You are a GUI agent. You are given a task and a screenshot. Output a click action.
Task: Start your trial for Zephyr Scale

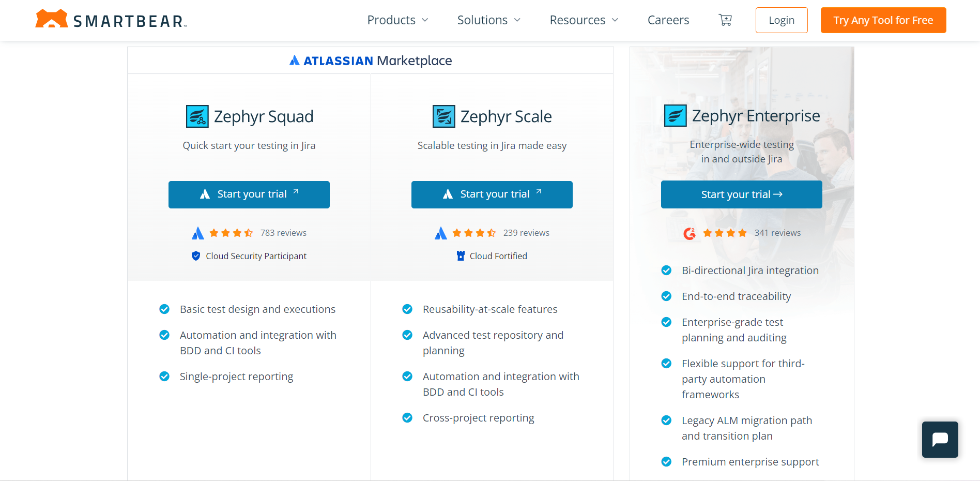click(492, 194)
